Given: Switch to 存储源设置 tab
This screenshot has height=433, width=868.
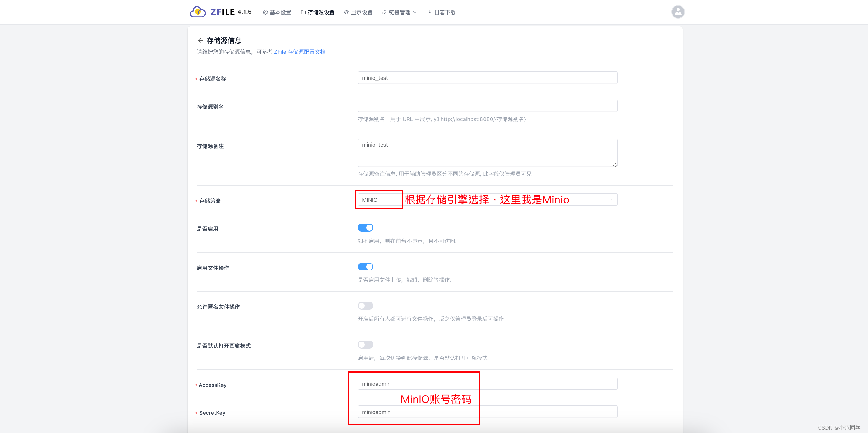Looking at the screenshot, I should tap(317, 12).
